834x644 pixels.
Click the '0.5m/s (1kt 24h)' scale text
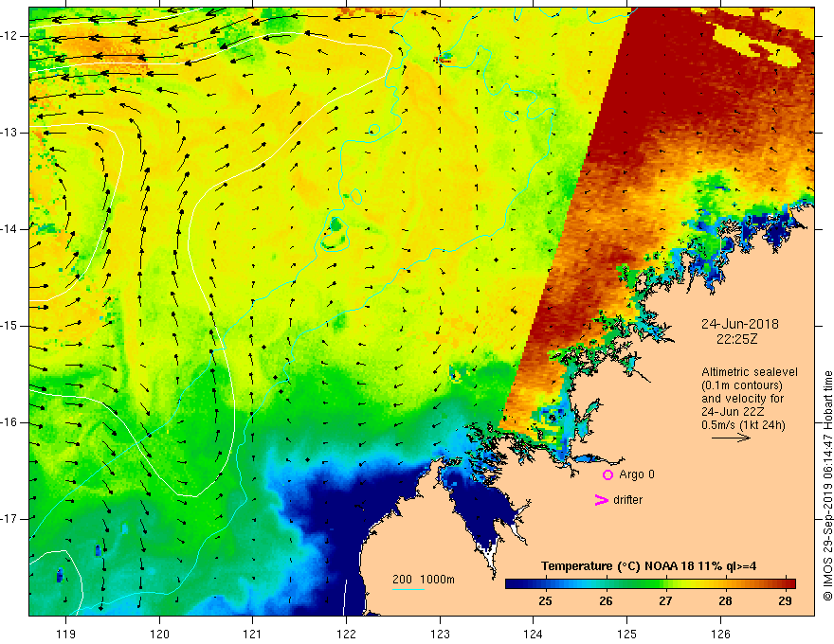pyautogui.click(x=743, y=425)
